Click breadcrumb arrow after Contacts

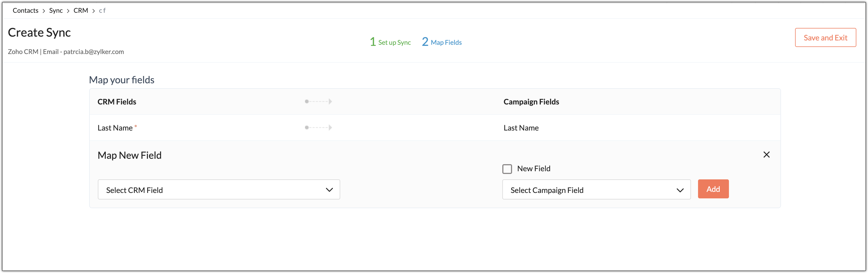(44, 11)
